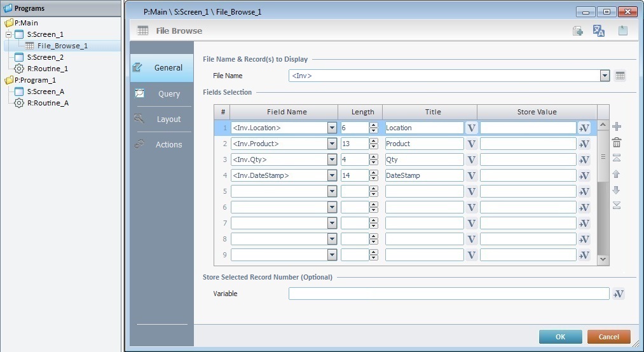The height and width of the screenshot is (352, 644).
Task: Open the Inv.Location field name dropdown
Action: 332,128
